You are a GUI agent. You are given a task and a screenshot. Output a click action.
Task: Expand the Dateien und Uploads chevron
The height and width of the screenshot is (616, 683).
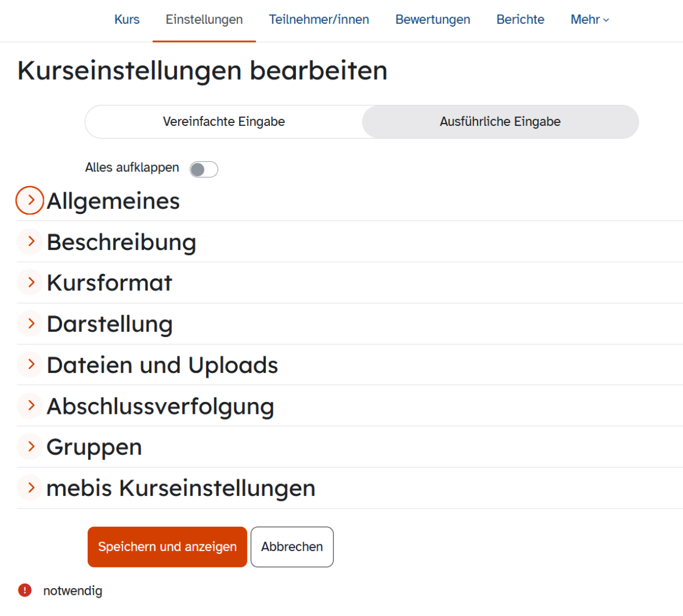[x=30, y=364]
